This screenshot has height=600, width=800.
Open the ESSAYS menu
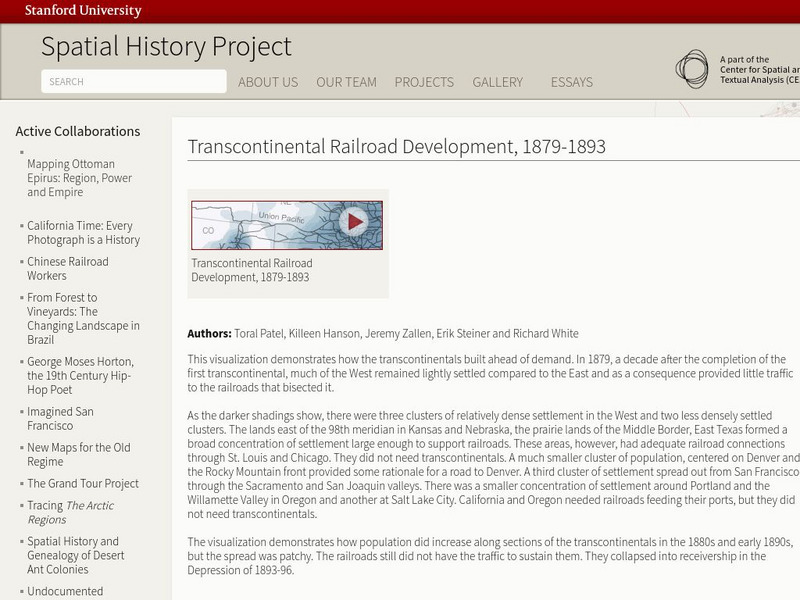tap(571, 82)
